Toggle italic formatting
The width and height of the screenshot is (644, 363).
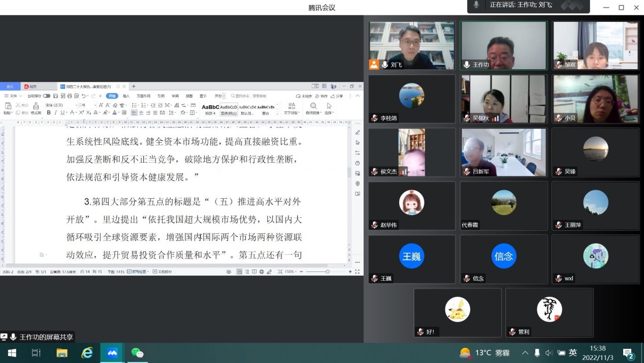click(x=55, y=112)
